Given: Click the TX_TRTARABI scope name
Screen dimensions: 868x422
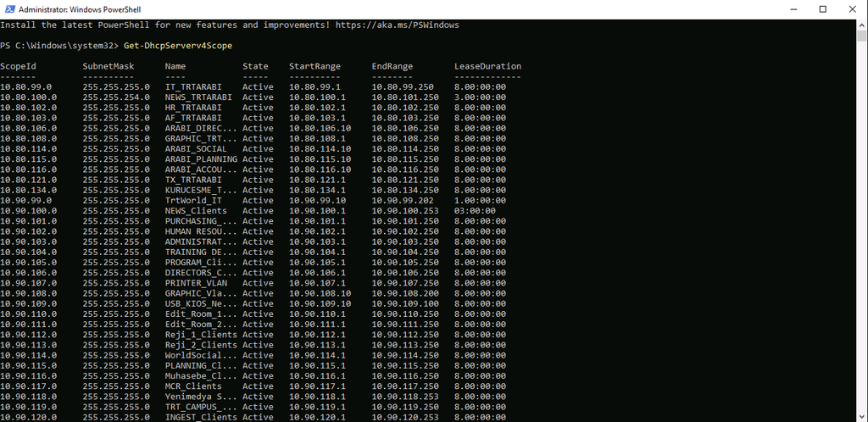Looking at the screenshot, I should click(193, 180).
